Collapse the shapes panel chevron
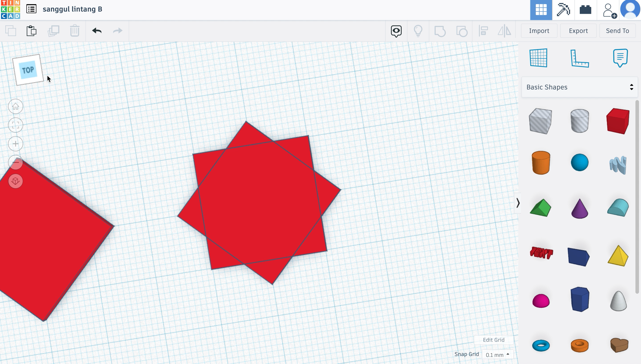 pos(518,203)
